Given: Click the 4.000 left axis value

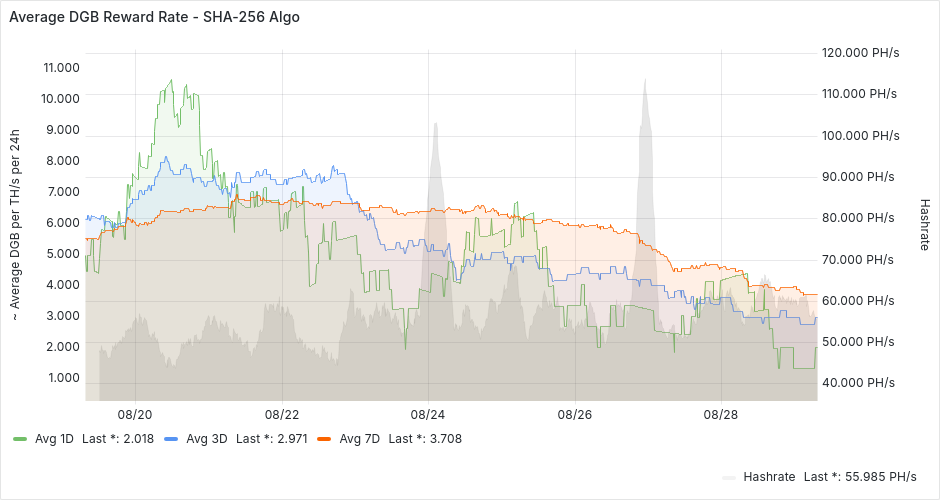Looking at the screenshot, I should (63, 285).
